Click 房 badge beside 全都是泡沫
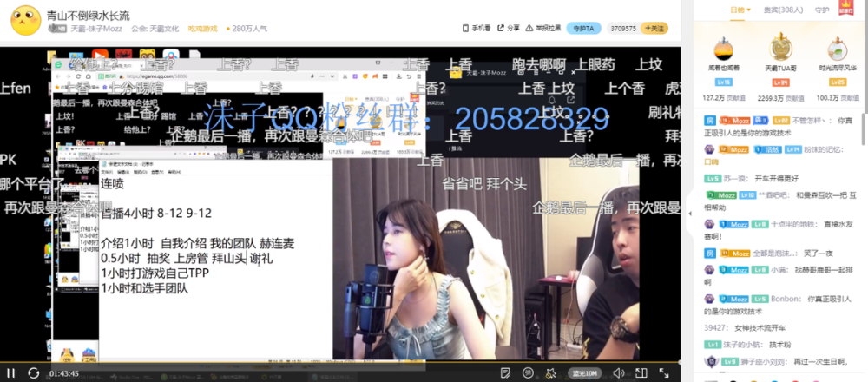Image resolution: width=868 pixels, height=382 pixels. point(710,253)
